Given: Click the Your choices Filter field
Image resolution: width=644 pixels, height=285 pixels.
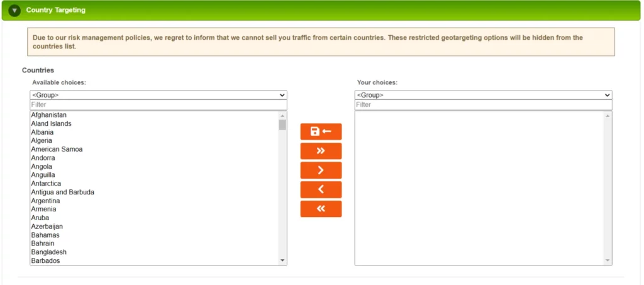Looking at the screenshot, I should point(483,105).
